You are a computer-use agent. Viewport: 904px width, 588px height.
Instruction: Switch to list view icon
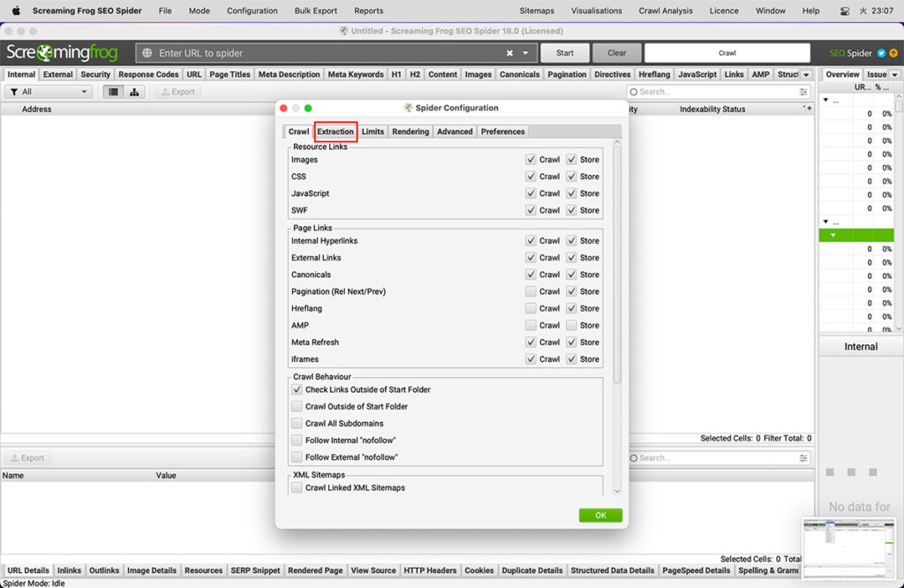pos(114,92)
